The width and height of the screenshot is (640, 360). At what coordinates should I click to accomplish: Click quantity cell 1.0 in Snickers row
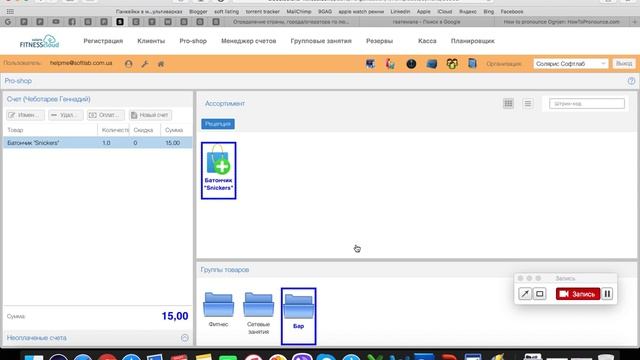tap(106, 143)
